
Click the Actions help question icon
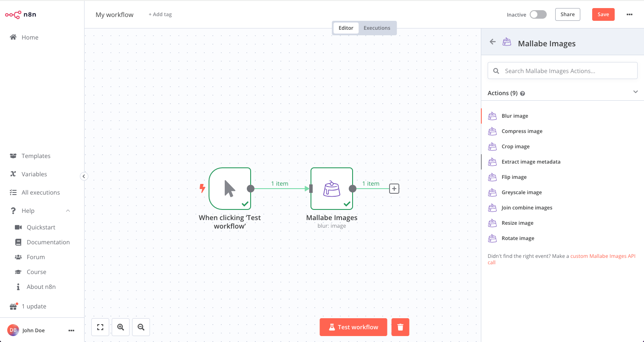tap(523, 93)
